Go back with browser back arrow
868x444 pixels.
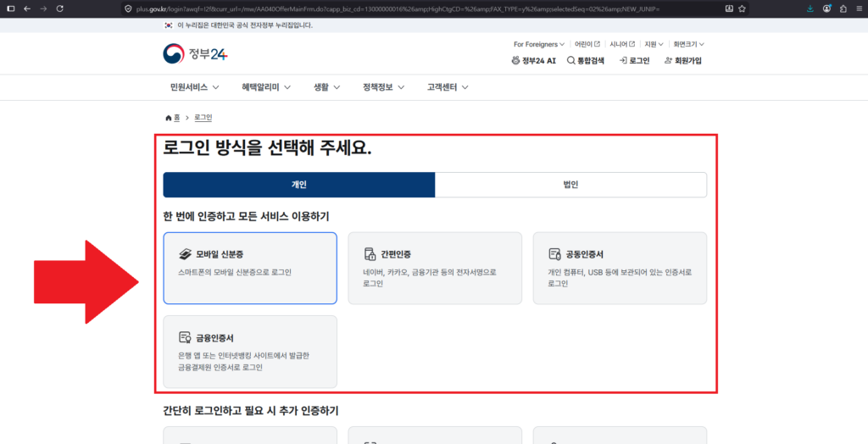pyautogui.click(x=27, y=8)
